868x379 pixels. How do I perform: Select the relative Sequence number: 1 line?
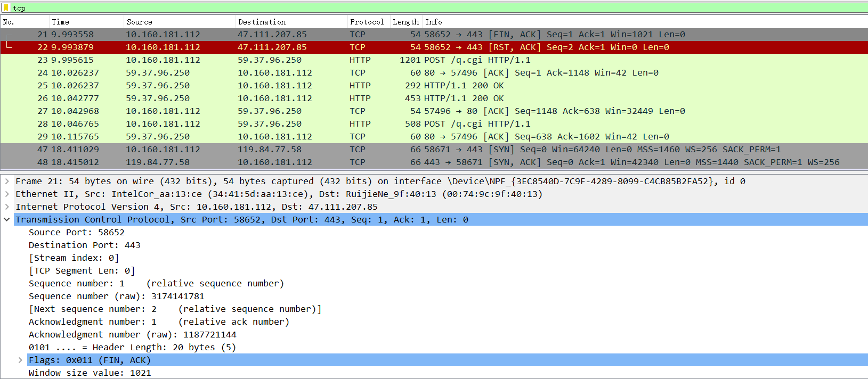(x=157, y=283)
